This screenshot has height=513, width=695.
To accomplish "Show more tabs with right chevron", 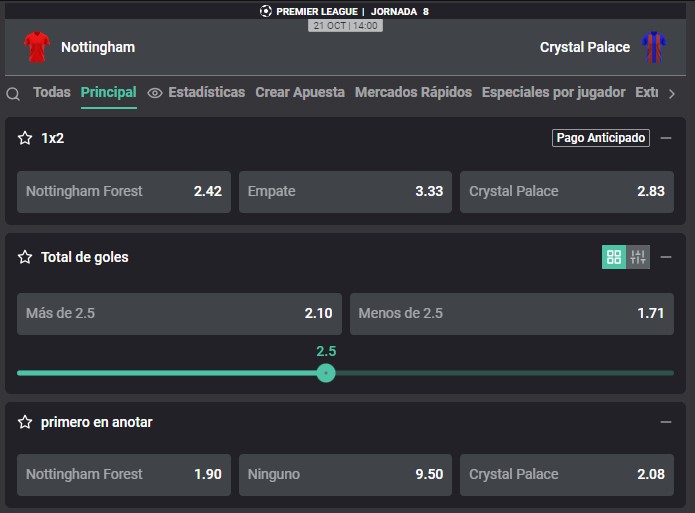I will click(x=672, y=94).
